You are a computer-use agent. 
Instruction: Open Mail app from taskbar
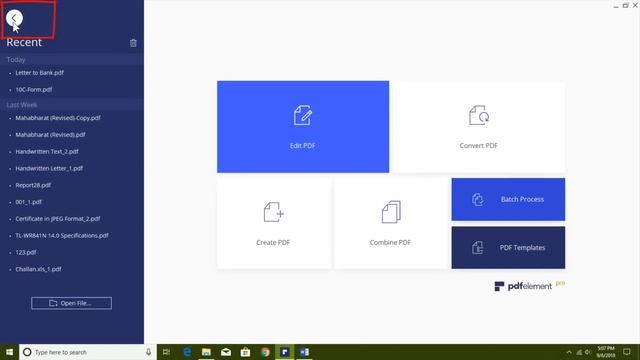tap(226, 352)
